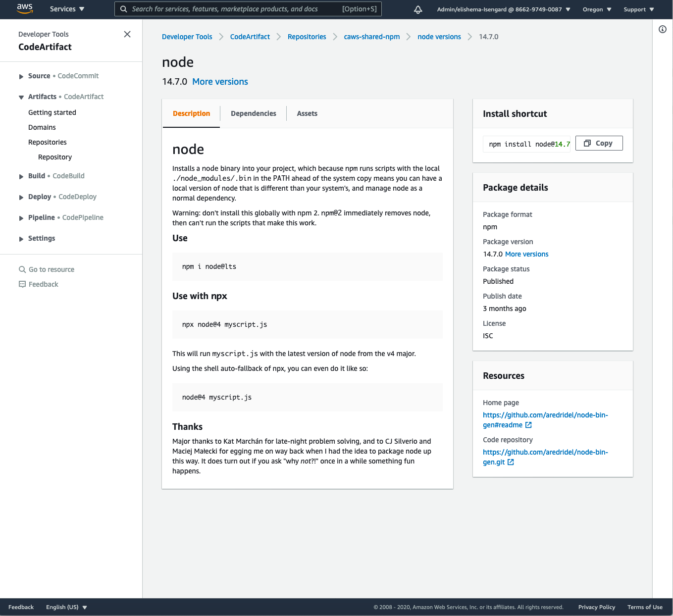Click the 'npm' package format value

(x=490, y=227)
